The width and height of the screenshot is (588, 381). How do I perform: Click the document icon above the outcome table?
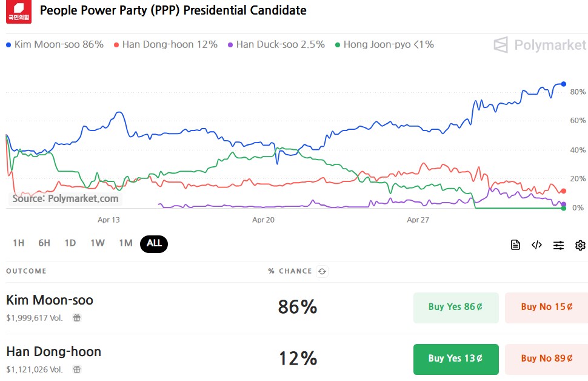(515, 245)
